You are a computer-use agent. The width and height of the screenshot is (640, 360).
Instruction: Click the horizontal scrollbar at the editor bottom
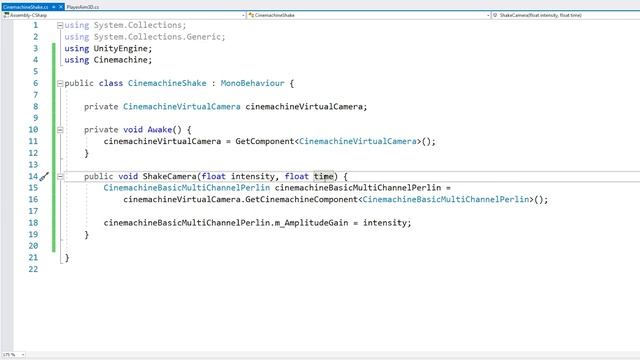333,355
